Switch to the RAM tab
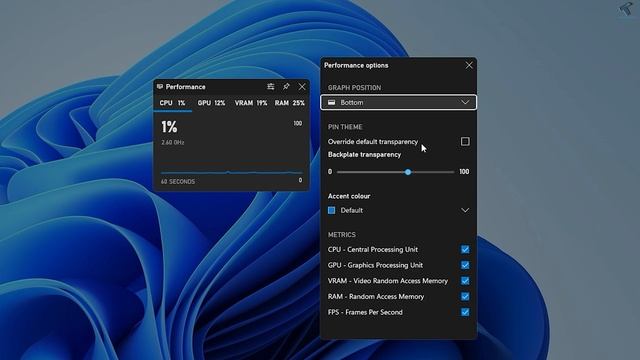Viewport: 640px width, 360px height. 289,103
